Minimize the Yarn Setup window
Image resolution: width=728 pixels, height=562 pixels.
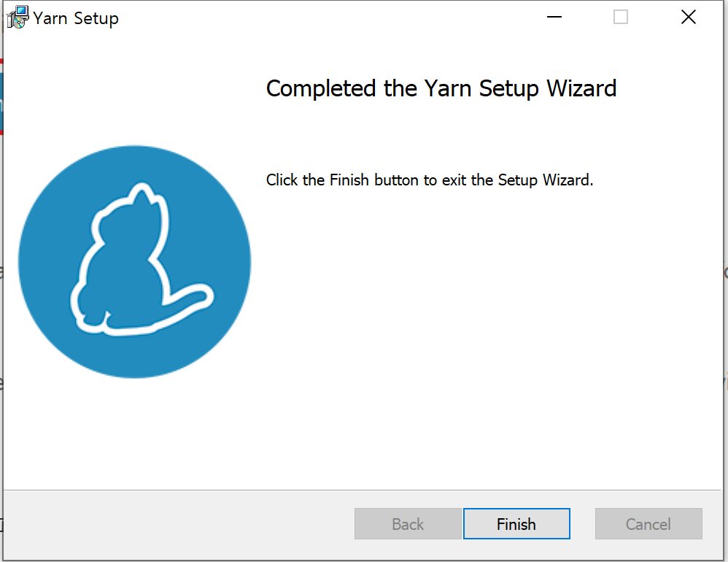pos(554,17)
